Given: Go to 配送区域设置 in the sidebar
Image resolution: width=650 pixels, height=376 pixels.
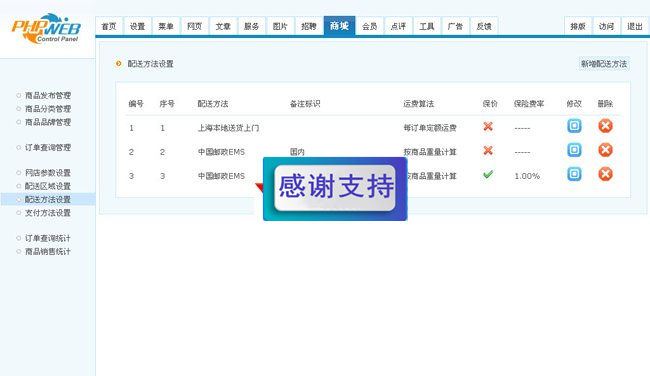Looking at the screenshot, I should [48, 186].
